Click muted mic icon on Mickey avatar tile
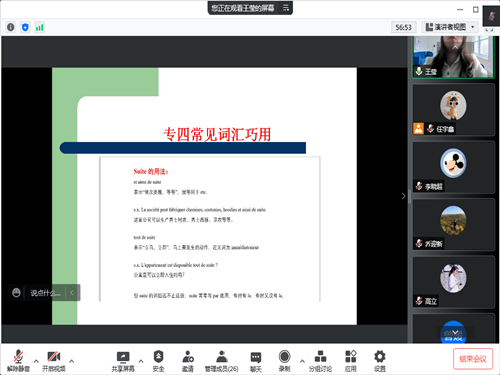500x375 pixels. click(419, 186)
